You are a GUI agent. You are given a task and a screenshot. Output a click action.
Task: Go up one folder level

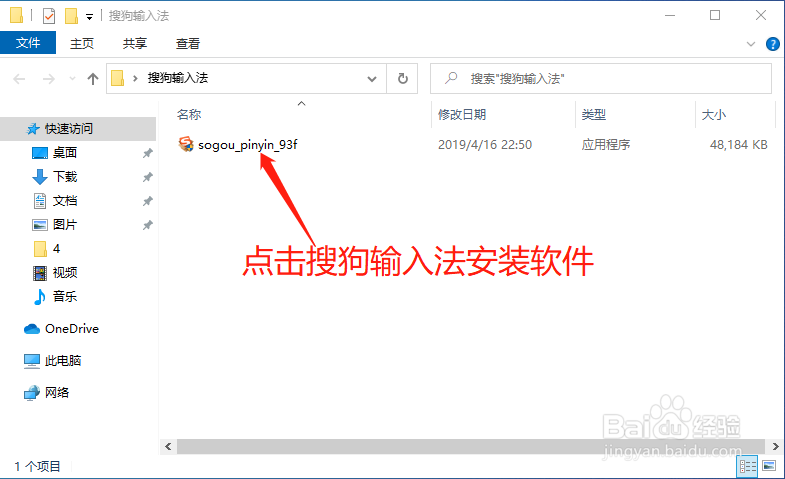click(x=93, y=79)
